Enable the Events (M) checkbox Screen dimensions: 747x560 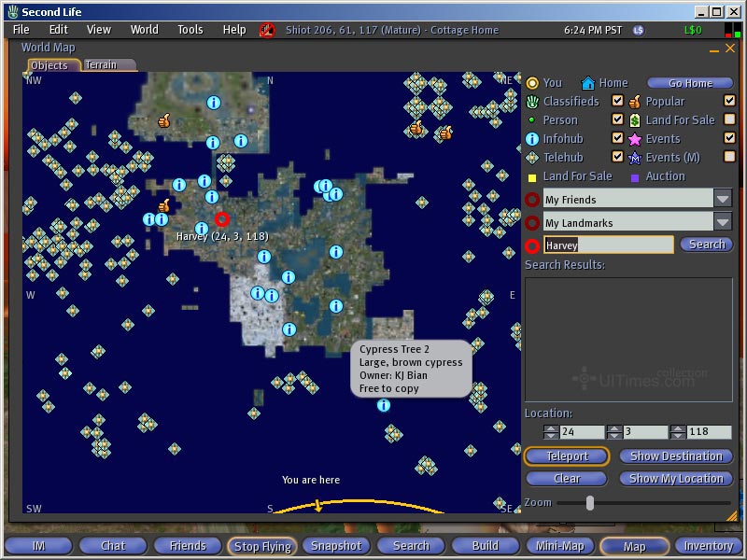[729, 157]
